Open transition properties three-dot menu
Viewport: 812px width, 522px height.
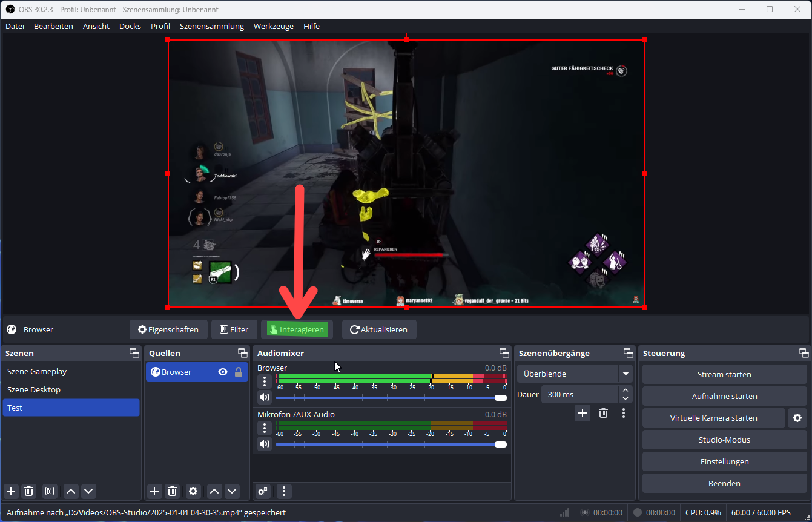(624, 413)
